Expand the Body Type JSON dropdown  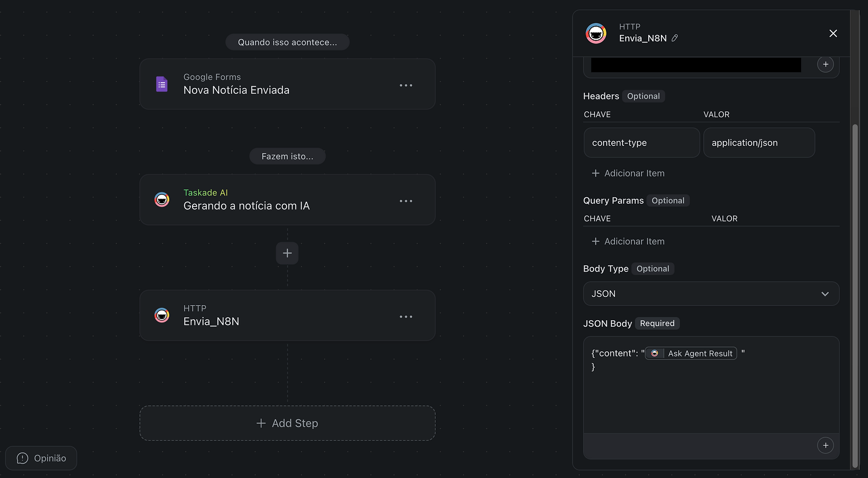(711, 294)
